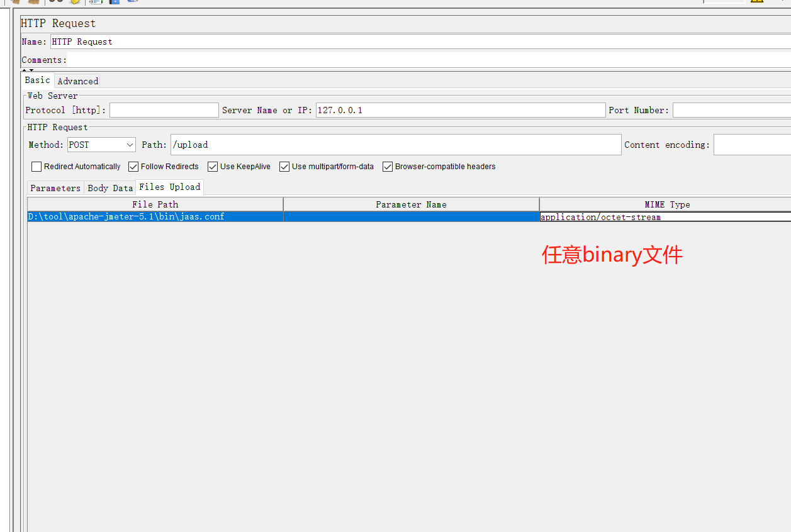Click the application/octet-stream MIME type cell

pos(665,217)
